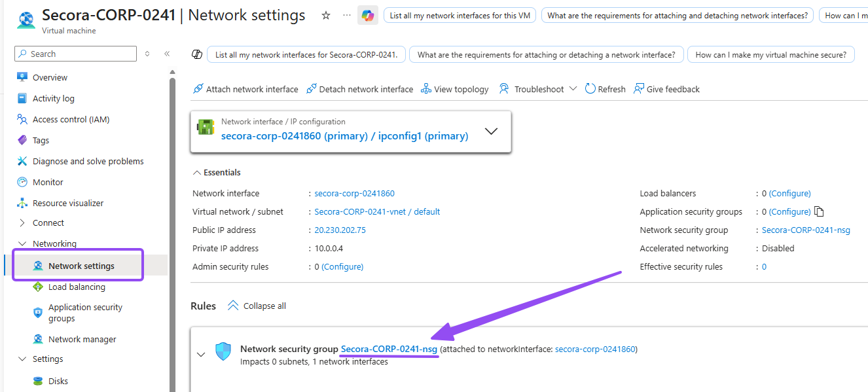Click the Detach network interface icon
The image size is (868, 392).
312,89
